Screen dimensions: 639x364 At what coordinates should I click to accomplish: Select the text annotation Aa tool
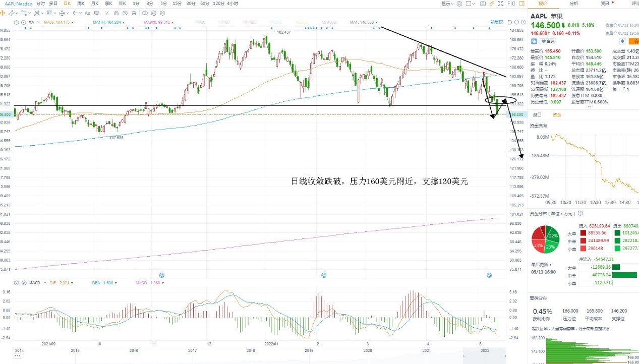click(x=87, y=13)
